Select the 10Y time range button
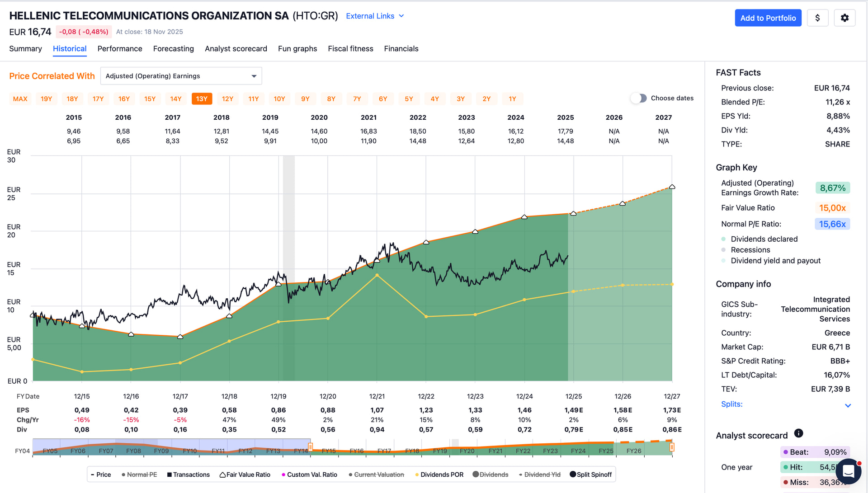 click(279, 99)
